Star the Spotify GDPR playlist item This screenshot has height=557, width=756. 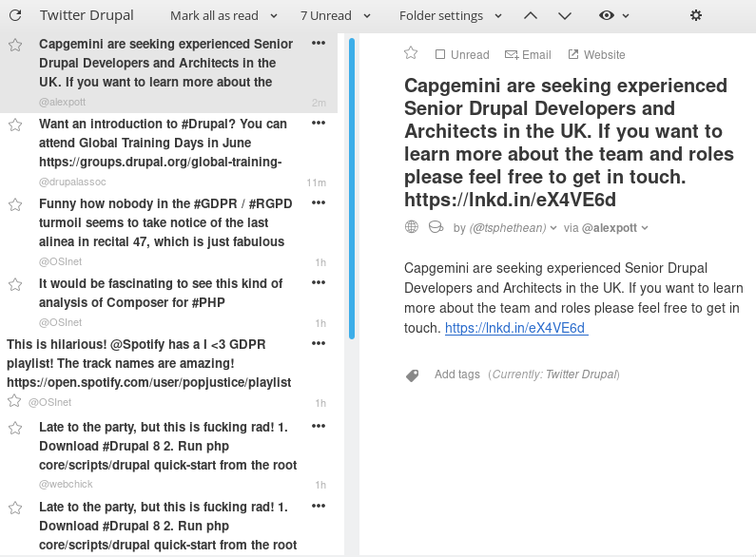coord(14,401)
